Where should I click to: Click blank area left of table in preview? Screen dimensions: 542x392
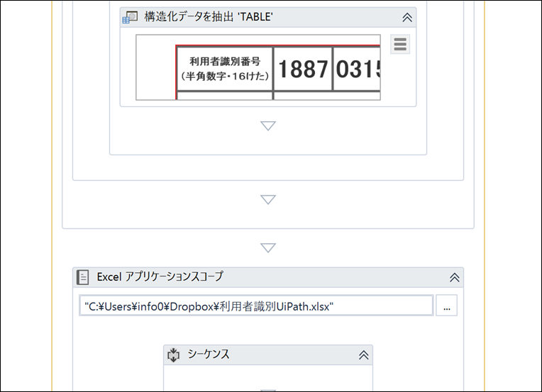pos(156,67)
